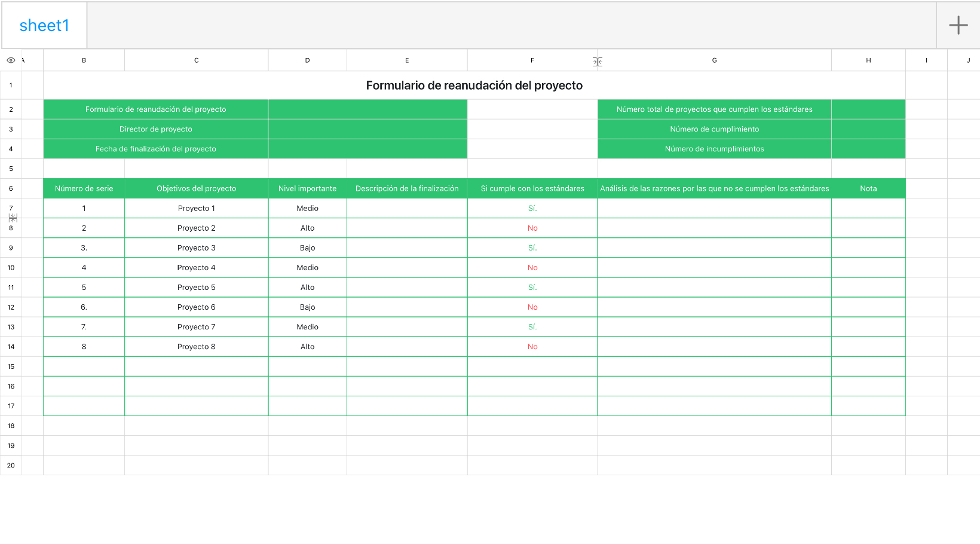The width and height of the screenshot is (980, 544).
Task: Select the 'Alto' level cell for Proyecto 8
Action: point(308,346)
